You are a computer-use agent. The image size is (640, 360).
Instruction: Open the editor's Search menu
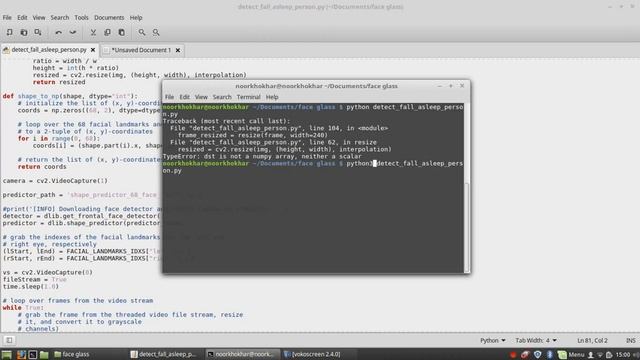click(x=60, y=18)
